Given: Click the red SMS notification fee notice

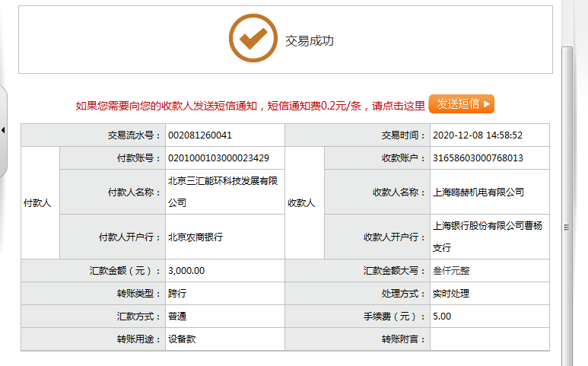Looking at the screenshot, I should pos(250,106).
